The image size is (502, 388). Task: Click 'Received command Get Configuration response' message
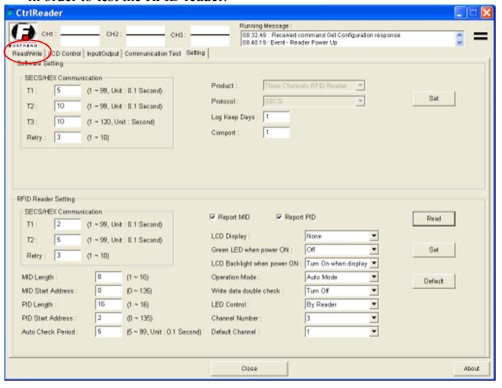336,35
